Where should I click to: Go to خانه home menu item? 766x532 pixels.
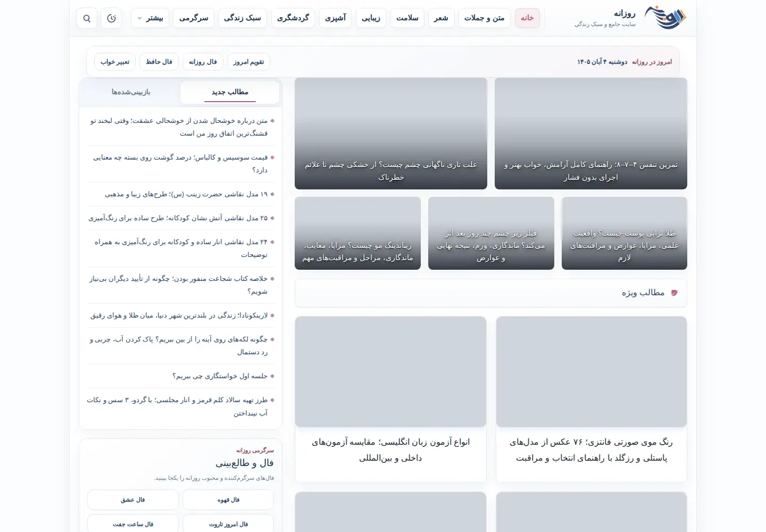(x=527, y=18)
